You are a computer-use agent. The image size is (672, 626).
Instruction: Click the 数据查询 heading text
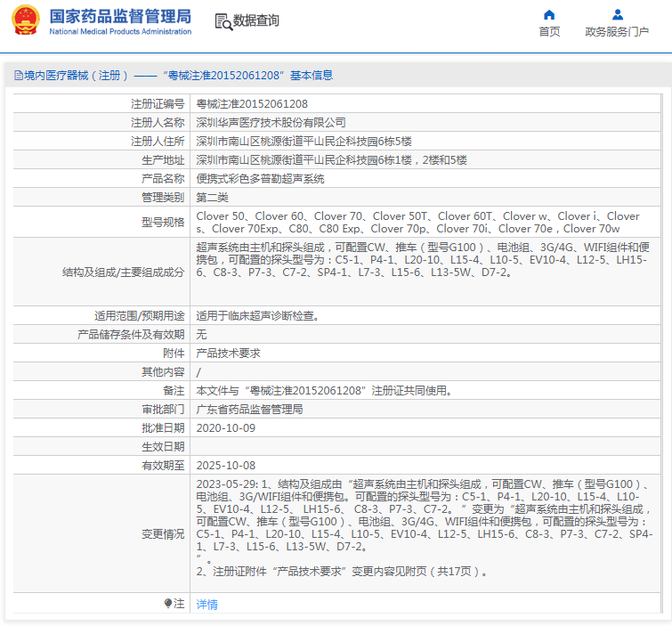click(256, 20)
